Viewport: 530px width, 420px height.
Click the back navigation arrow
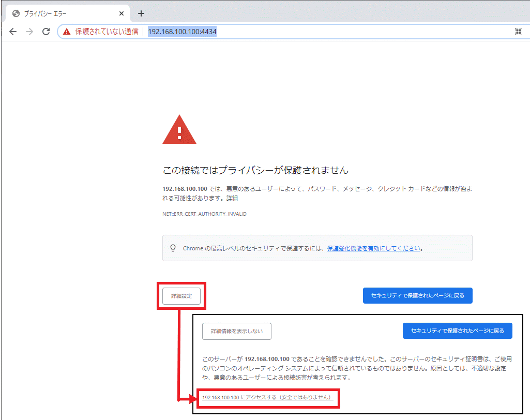pos(13,32)
